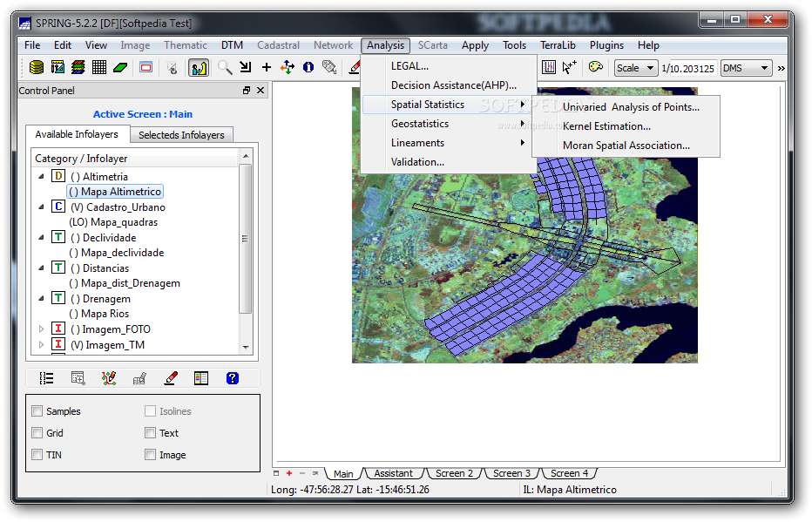Click the chart icon left of cursor-plus tool
This screenshot has height=522, width=812.
coord(548,67)
